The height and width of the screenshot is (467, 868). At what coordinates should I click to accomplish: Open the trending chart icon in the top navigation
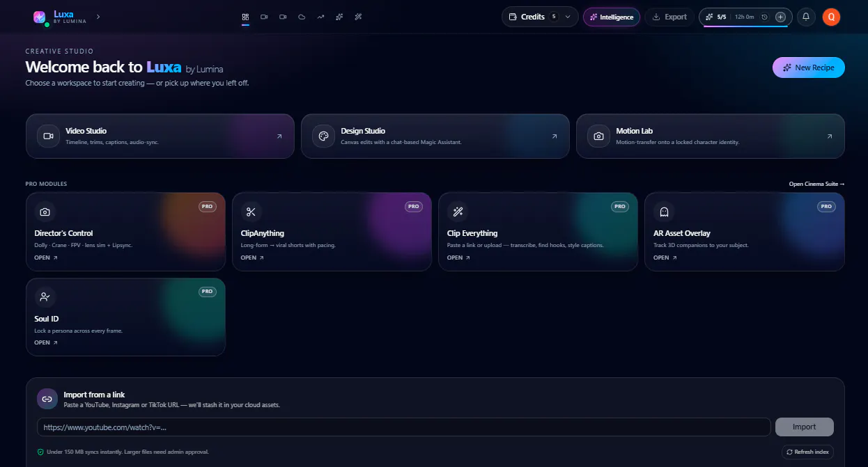[320, 17]
